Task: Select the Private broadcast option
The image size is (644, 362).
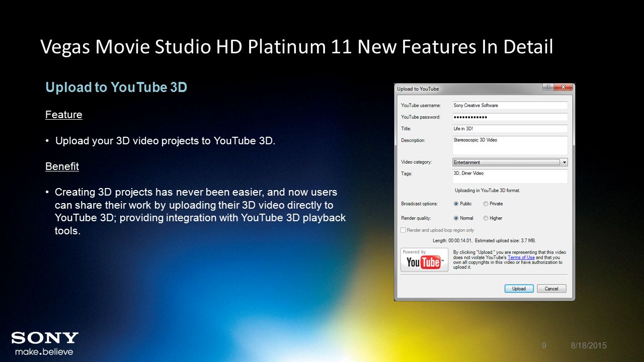Action: tap(493, 204)
